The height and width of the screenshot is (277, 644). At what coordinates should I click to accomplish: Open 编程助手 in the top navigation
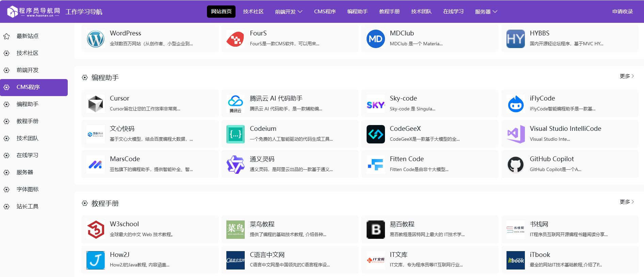(357, 12)
